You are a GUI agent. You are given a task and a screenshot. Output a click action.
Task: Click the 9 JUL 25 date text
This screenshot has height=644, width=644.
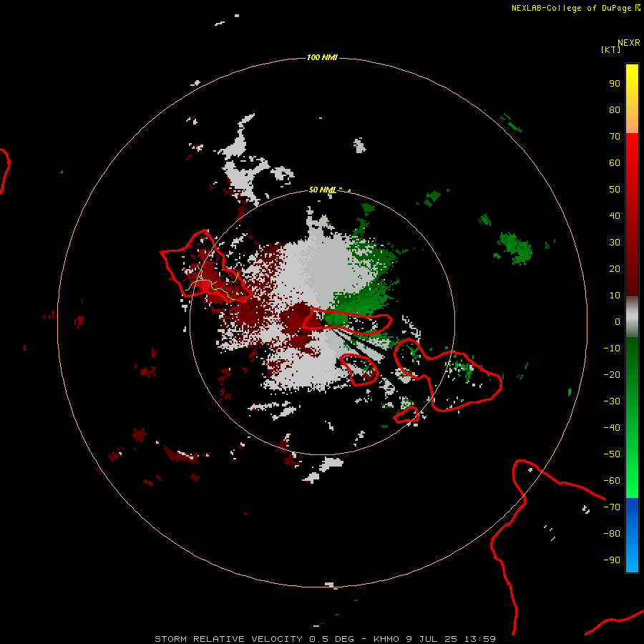(431, 639)
